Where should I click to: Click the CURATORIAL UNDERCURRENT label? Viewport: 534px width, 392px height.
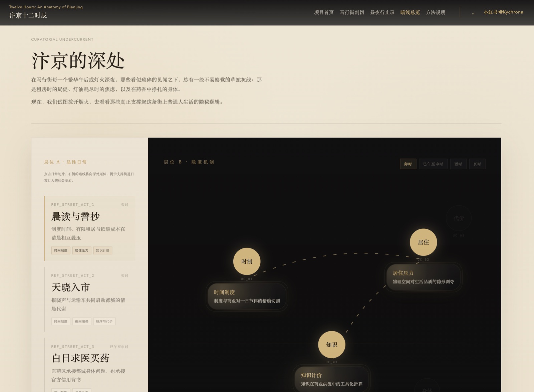(62, 39)
